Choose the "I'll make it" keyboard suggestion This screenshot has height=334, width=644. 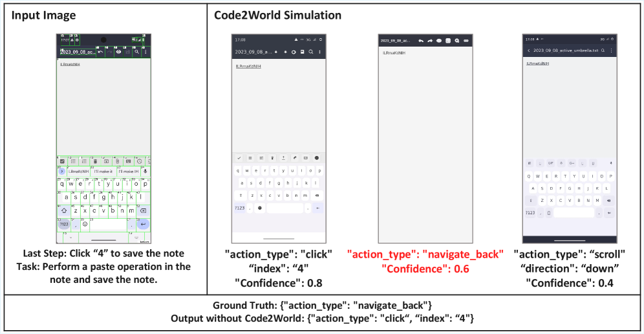tap(104, 171)
